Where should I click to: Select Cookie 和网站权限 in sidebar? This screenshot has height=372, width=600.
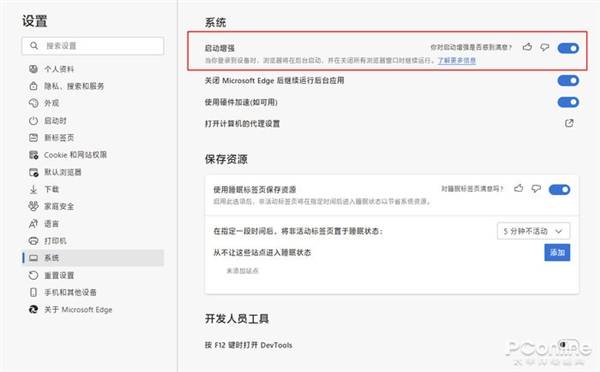pos(75,155)
